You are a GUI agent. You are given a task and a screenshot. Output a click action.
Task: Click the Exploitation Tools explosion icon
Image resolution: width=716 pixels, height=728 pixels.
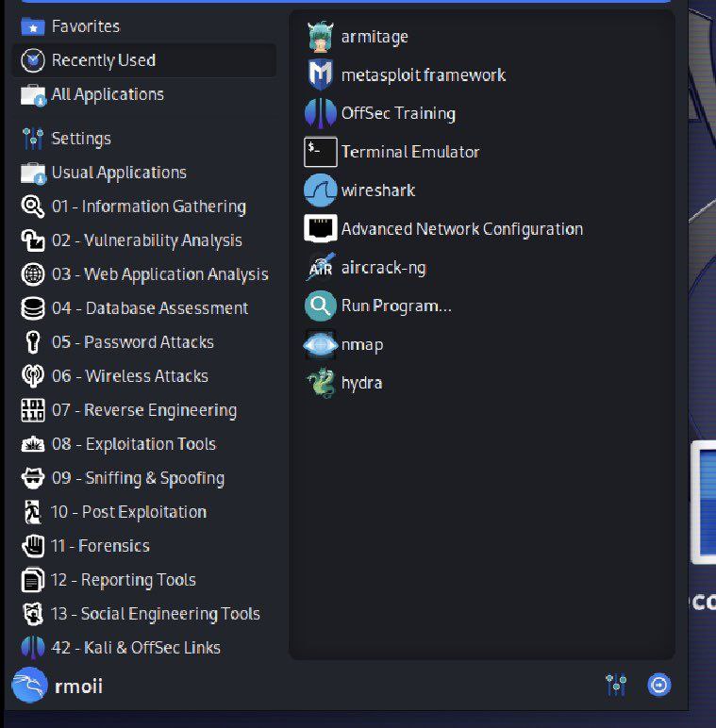[33, 444]
